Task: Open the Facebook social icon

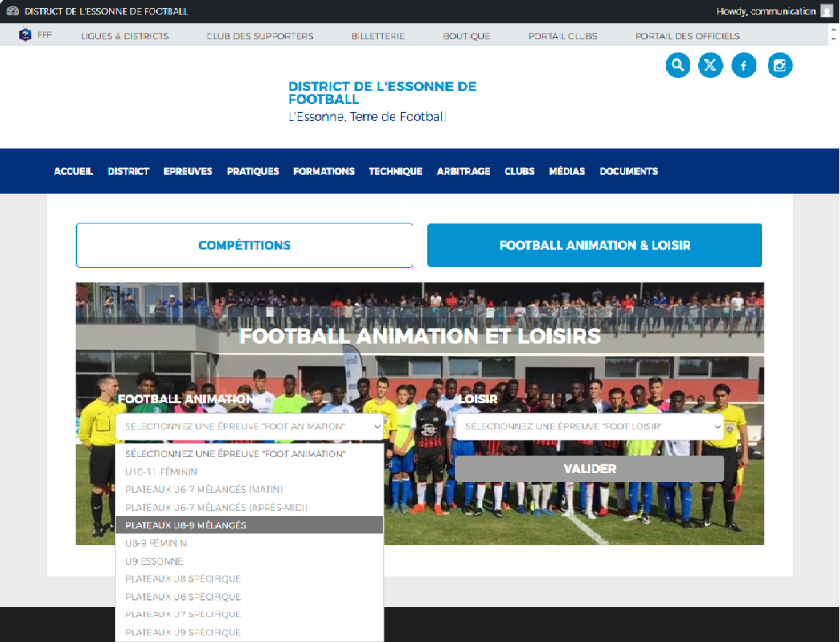Action: click(x=743, y=66)
